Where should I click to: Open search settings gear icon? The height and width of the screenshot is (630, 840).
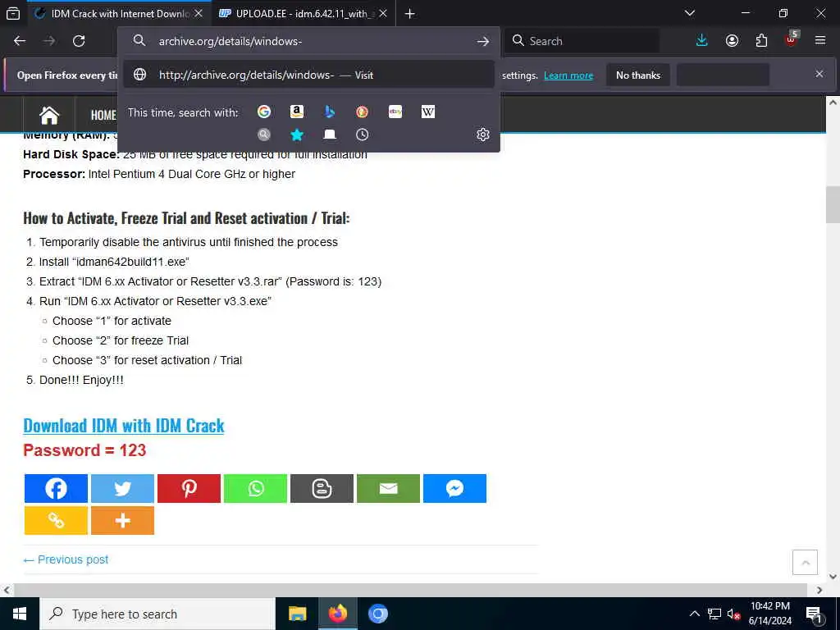(x=482, y=135)
